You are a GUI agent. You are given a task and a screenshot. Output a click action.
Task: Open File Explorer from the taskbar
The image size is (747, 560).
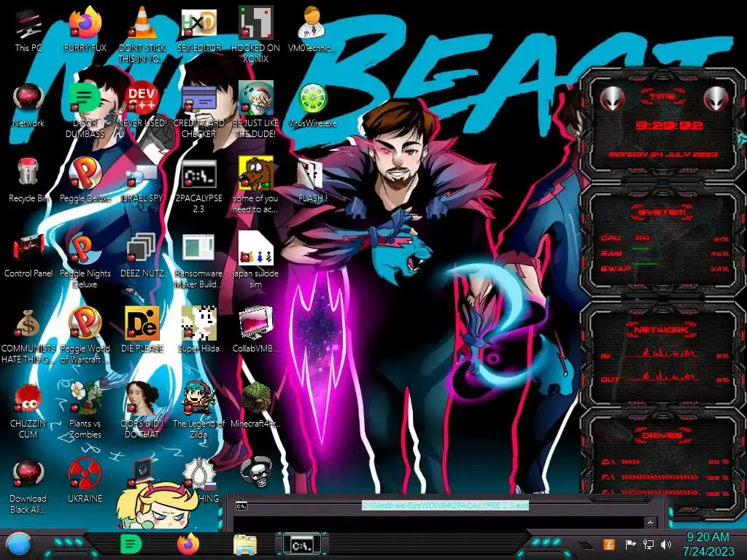click(x=245, y=544)
